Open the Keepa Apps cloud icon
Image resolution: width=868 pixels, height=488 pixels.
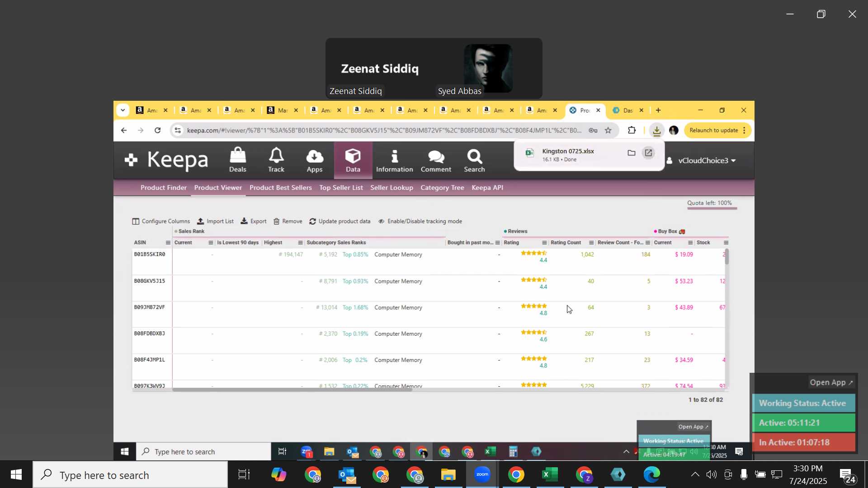[315, 160]
